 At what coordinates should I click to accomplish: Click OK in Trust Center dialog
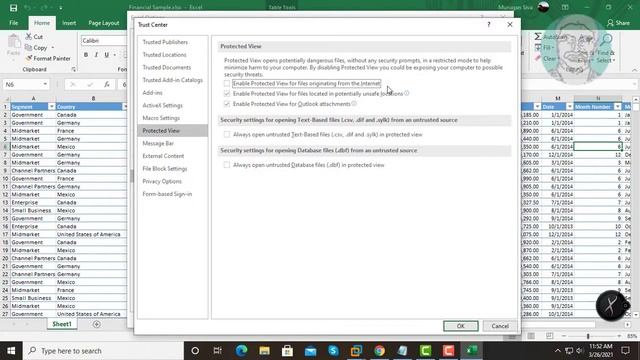461,326
